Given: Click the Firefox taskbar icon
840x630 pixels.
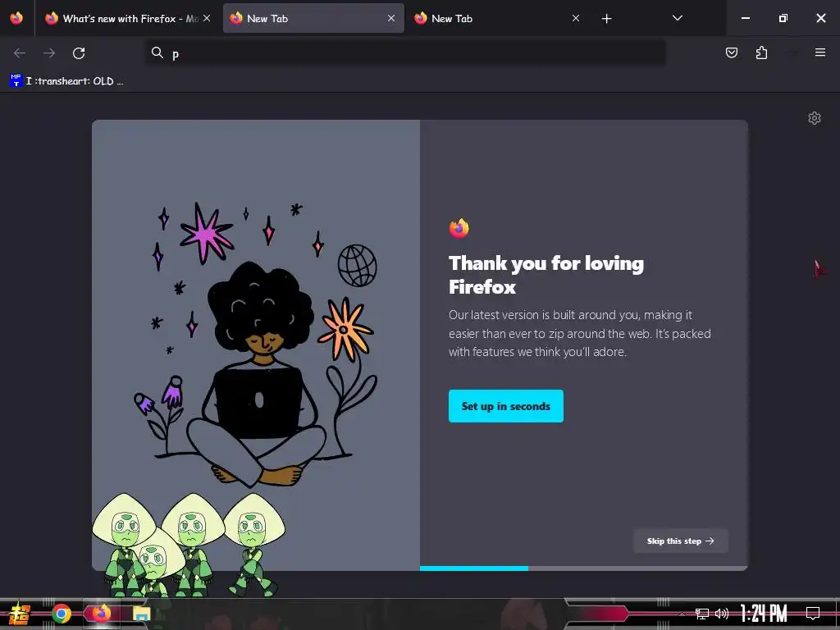Looking at the screenshot, I should click(x=101, y=613).
